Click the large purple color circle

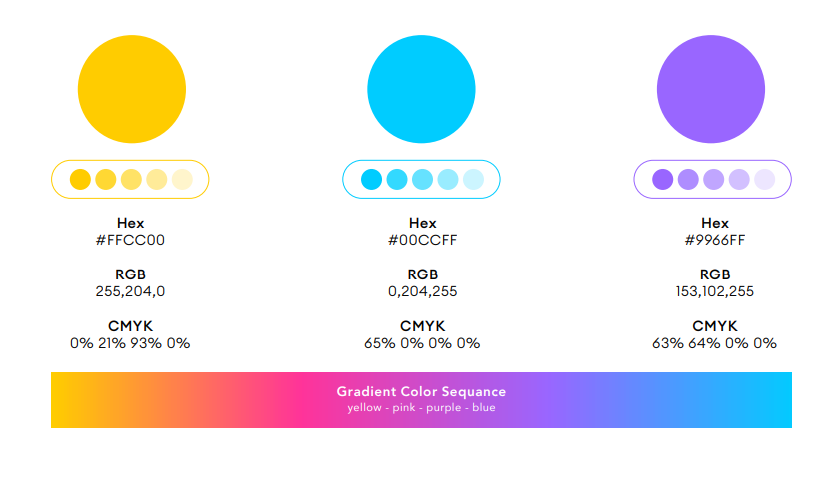tap(711, 89)
